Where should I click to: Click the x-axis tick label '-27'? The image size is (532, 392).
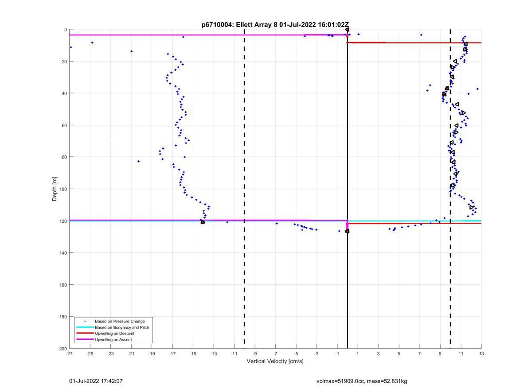pyautogui.click(x=69, y=354)
